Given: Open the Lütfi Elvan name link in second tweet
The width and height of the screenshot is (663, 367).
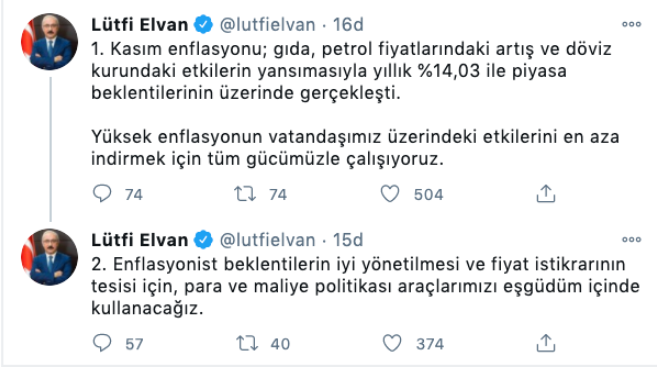Looking at the screenshot, I should pyautogui.click(x=140, y=240).
